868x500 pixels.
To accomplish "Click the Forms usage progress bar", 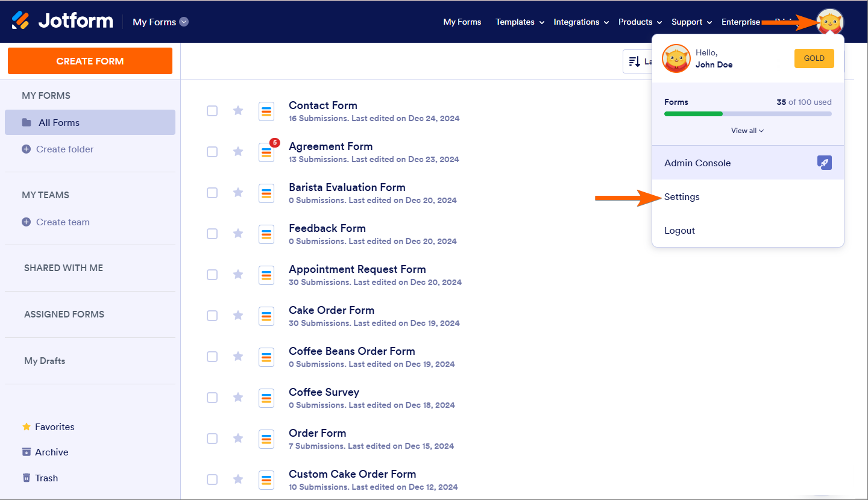I will point(748,114).
